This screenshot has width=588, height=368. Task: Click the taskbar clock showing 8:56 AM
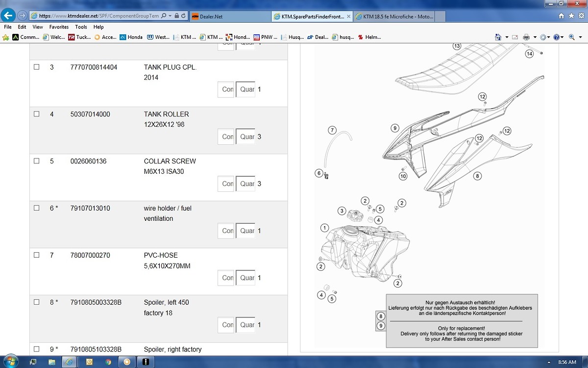pyautogui.click(x=567, y=362)
